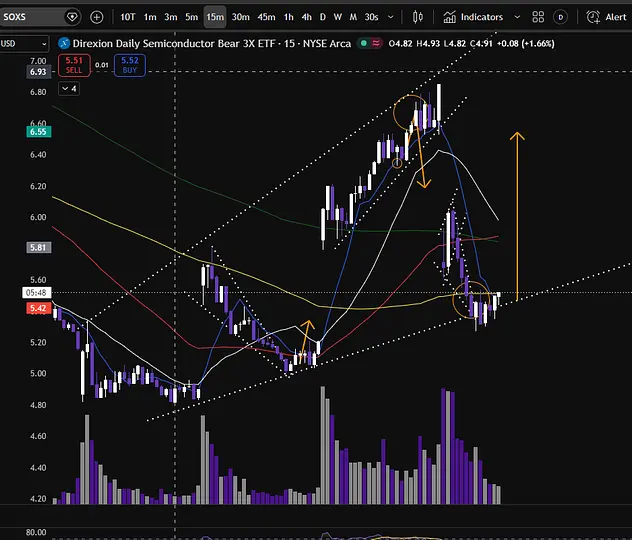This screenshot has width=632, height=540.
Task: Click the pink data mode icon
Action: (376, 43)
